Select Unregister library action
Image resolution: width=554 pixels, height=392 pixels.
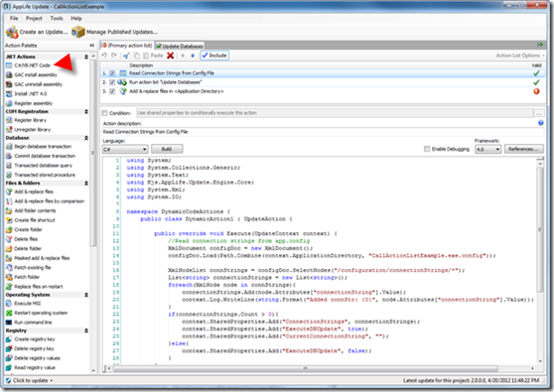pos(28,130)
